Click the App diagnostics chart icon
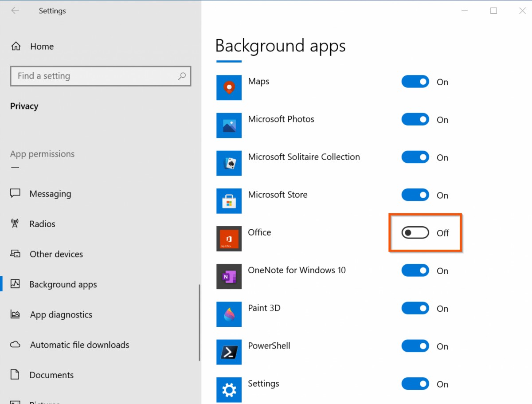This screenshot has height=404, width=532. 16,314
